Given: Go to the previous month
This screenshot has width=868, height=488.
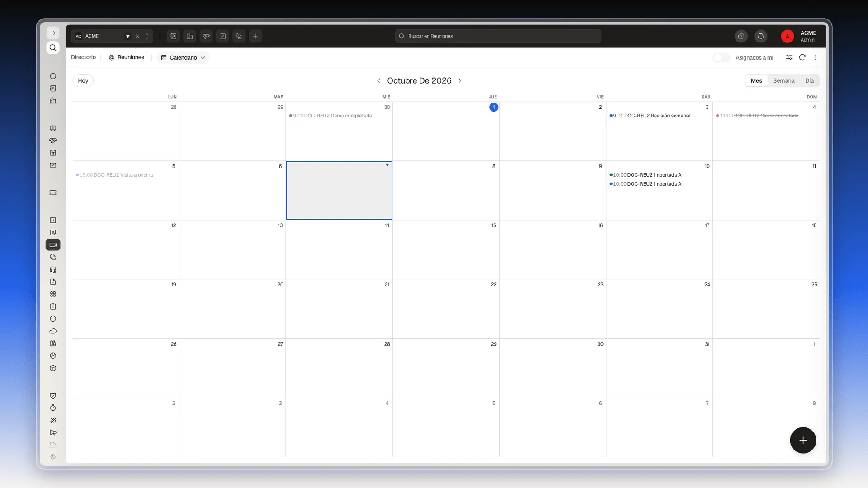Looking at the screenshot, I should click(379, 80).
